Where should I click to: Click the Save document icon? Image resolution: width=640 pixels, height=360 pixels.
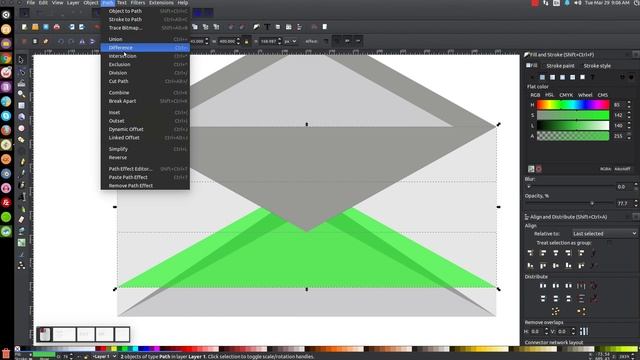coord(46,27)
